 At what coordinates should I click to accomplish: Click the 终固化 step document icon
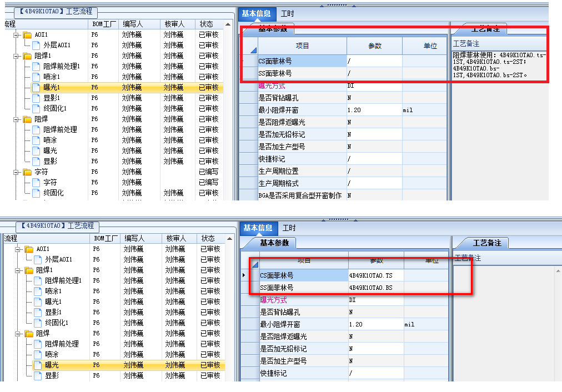[x=36, y=193]
